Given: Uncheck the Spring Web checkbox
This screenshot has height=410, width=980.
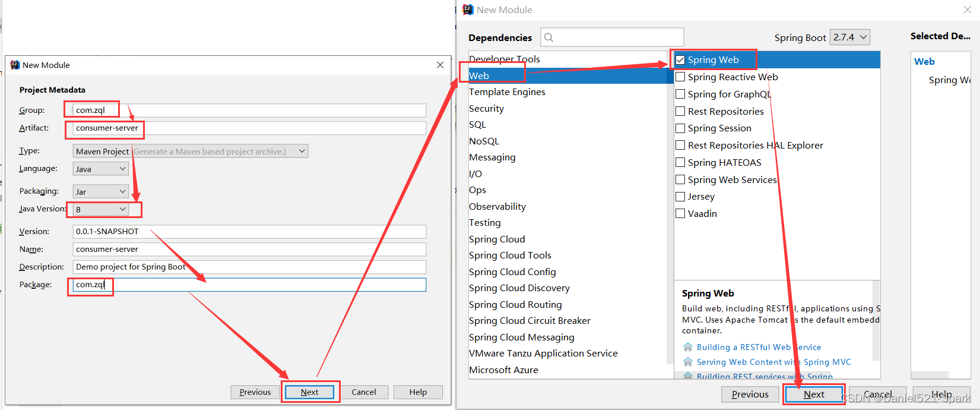Looking at the screenshot, I should click(x=680, y=60).
